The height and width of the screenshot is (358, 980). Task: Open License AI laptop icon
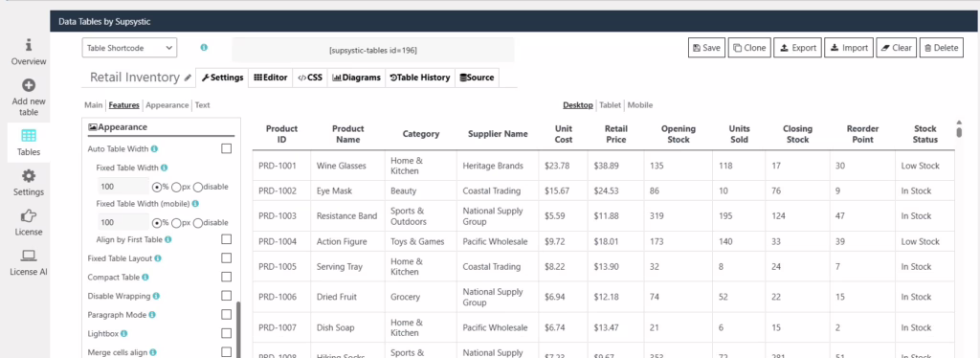pos(28,256)
